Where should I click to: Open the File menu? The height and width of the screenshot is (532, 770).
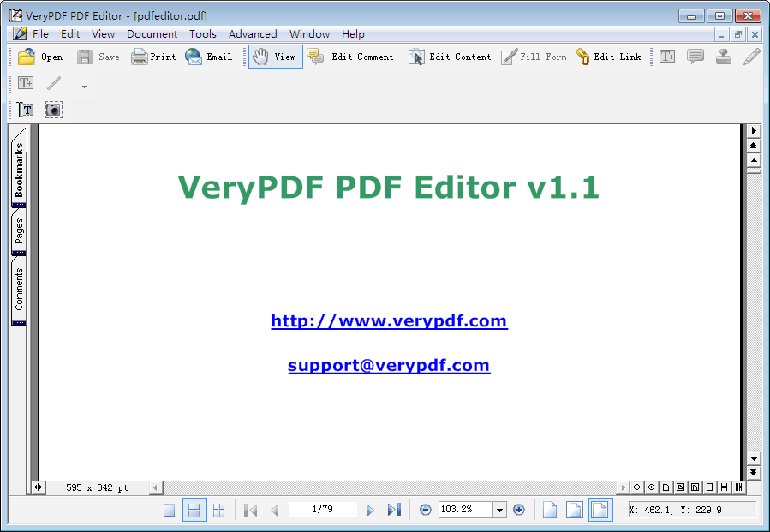[x=40, y=34]
